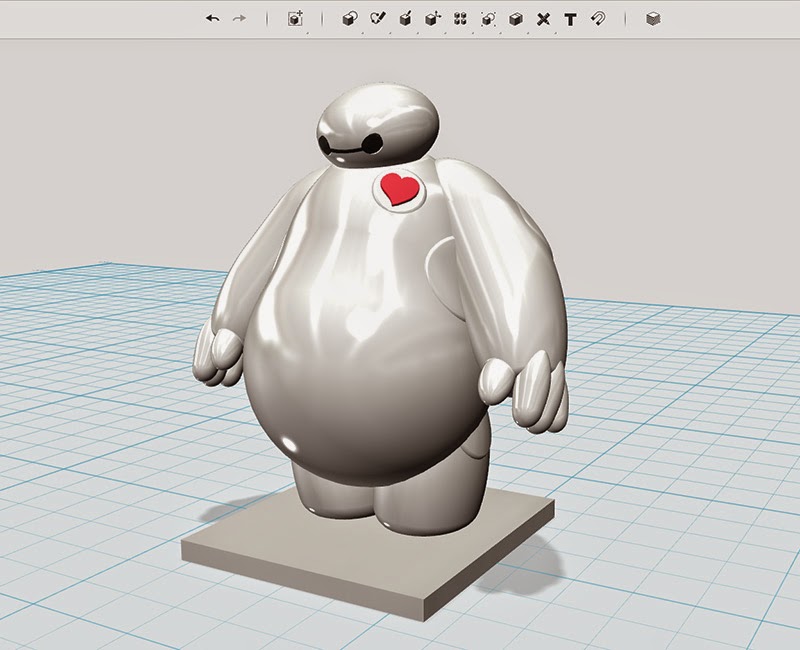Expand the Transform tool dropdown arrow

[307, 33]
